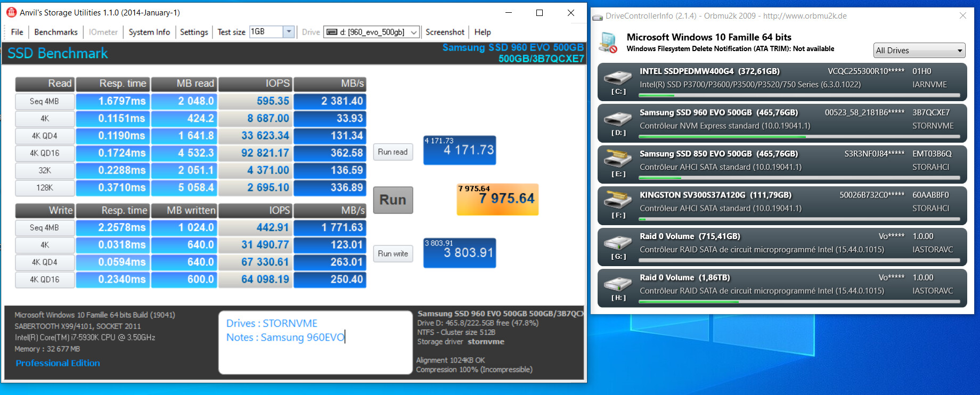
Task: Click the Write column header
Action: pos(45,210)
